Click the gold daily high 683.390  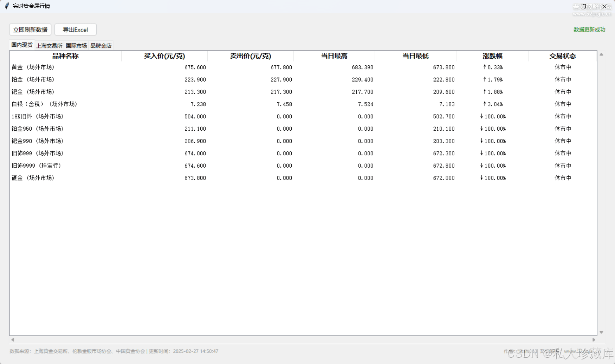362,67
